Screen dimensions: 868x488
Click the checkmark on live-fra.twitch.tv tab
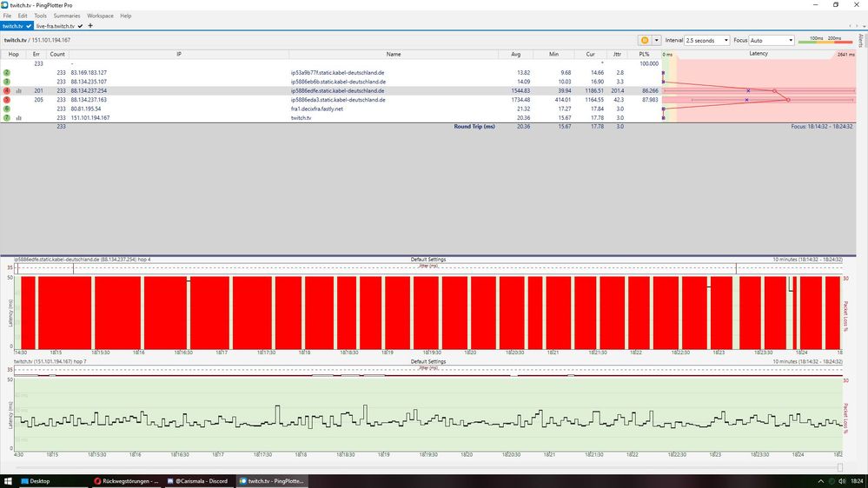click(80, 26)
